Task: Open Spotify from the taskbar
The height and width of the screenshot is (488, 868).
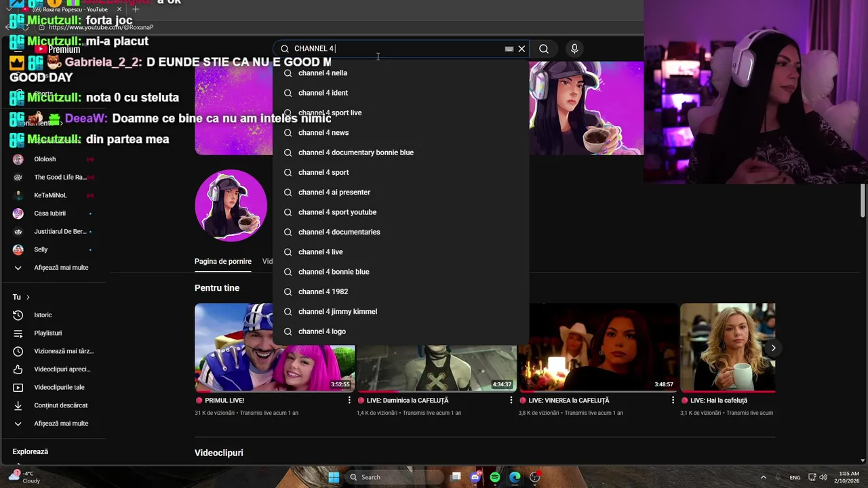Action: pyautogui.click(x=495, y=477)
